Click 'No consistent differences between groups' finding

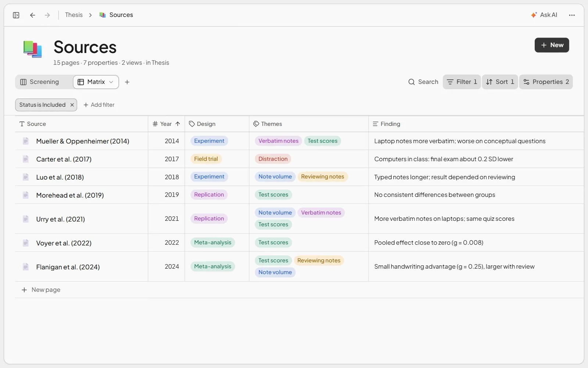[434, 195]
